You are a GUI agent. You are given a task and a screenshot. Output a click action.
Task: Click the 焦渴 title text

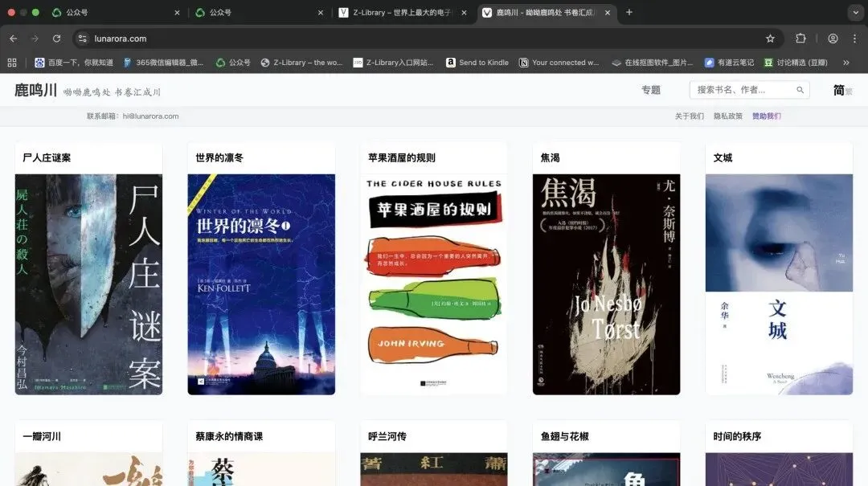point(550,157)
